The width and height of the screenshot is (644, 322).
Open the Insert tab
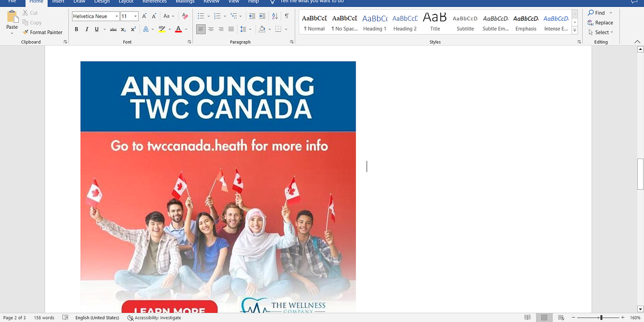click(x=58, y=1)
